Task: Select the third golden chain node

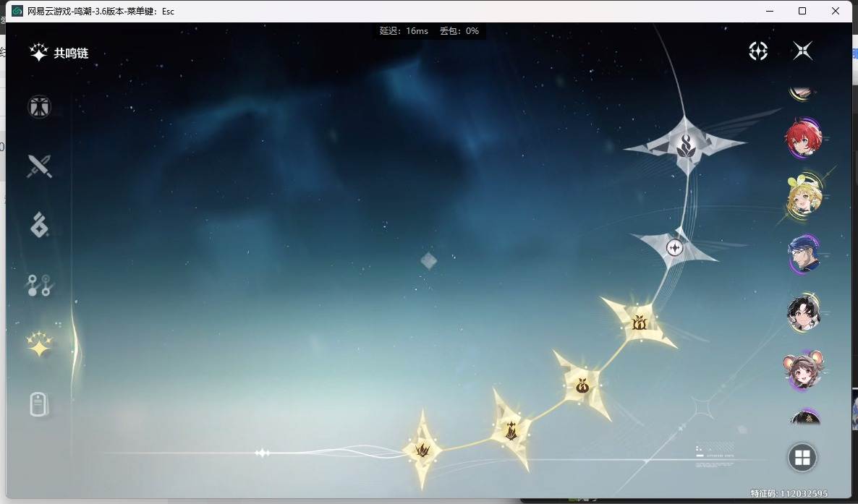Action: [582, 386]
